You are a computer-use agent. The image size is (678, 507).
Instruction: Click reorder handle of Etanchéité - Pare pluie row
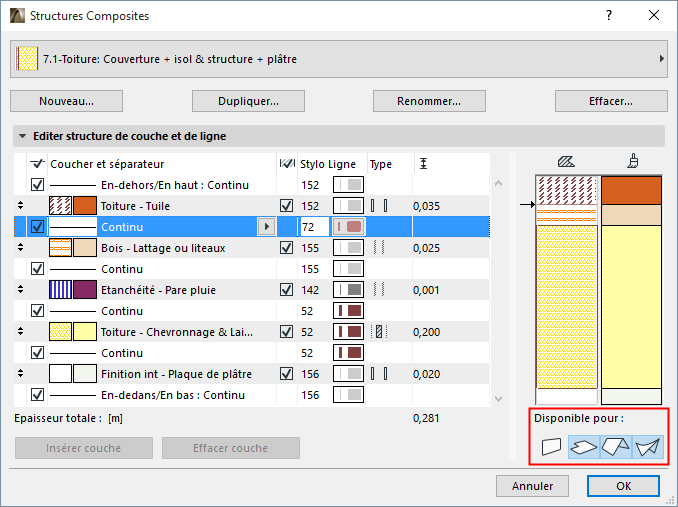[20, 290]
